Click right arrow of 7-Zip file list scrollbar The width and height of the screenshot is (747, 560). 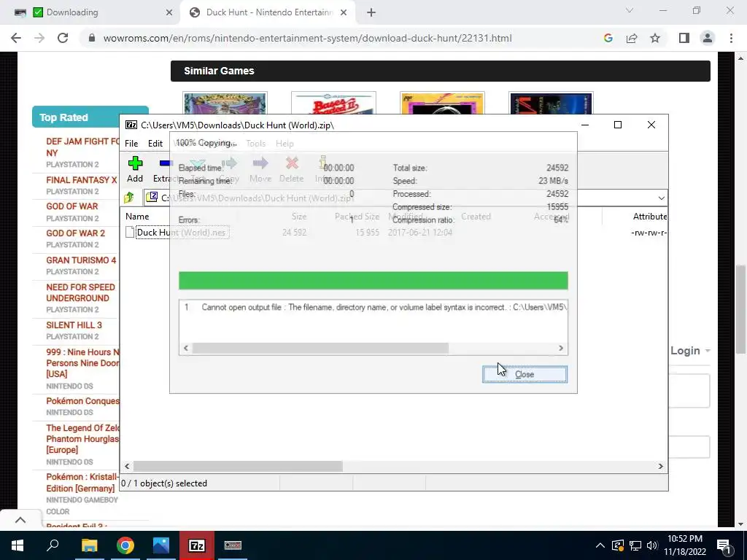coord(661,466)
